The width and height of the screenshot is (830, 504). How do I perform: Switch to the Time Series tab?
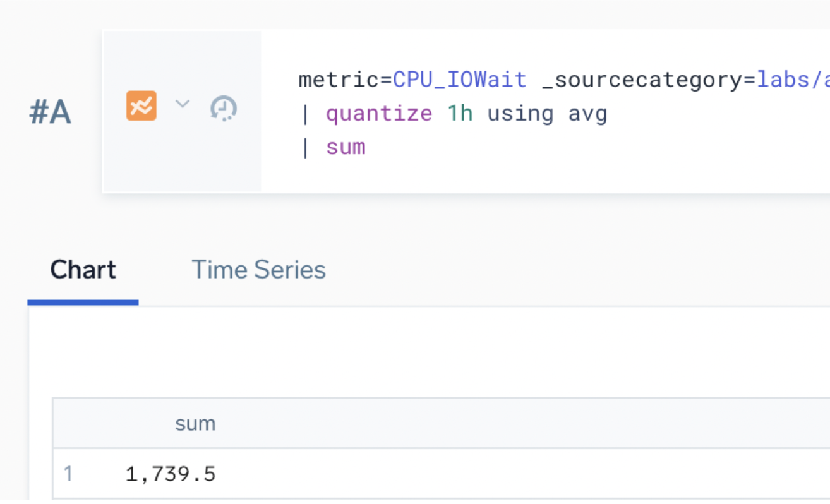pyautogui.click(x=258, y=269)
